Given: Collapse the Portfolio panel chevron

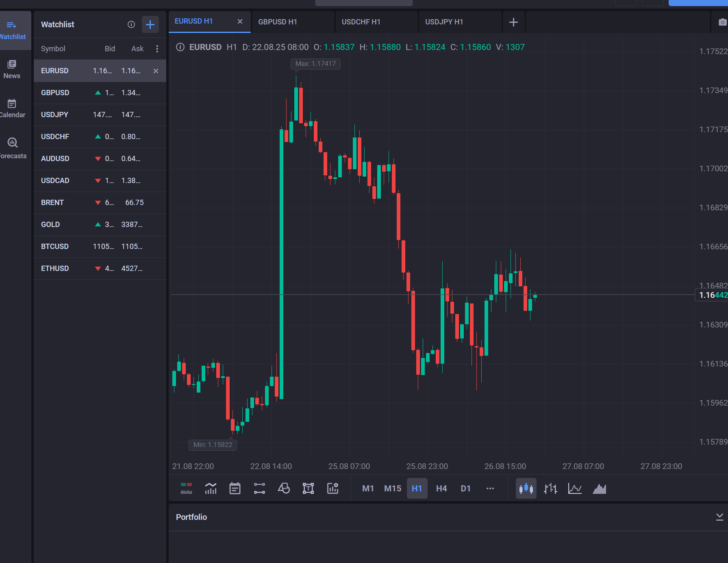Looking at the screenshot, I should click(x=719, y=517).
